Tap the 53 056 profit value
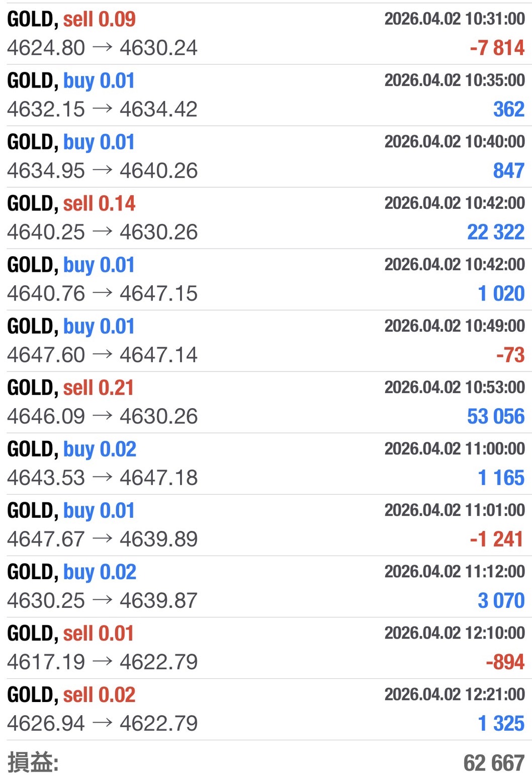 (x=495, y=417)
